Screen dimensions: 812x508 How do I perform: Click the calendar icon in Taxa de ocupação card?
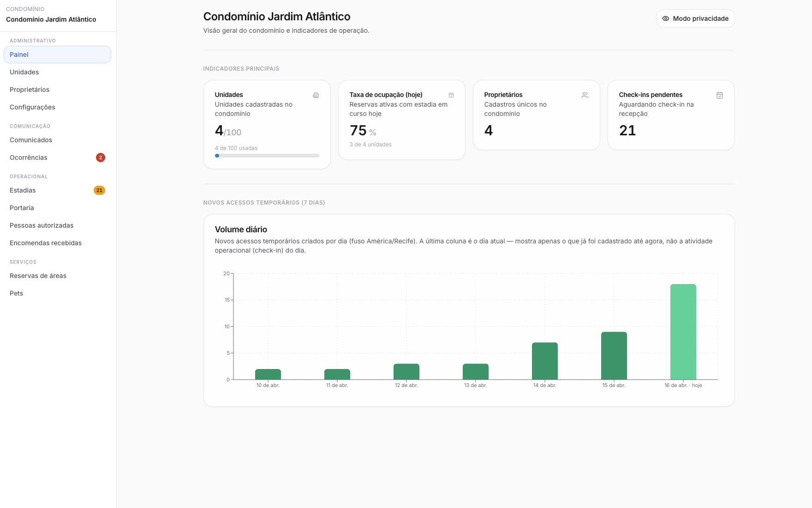click(451, 95)
